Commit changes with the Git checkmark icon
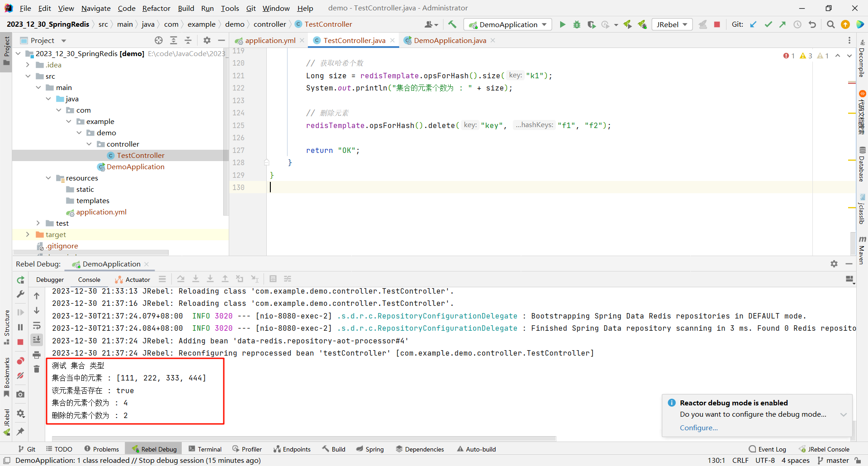Viewport: 868px width, 466px height. click(x=768, y=24)
